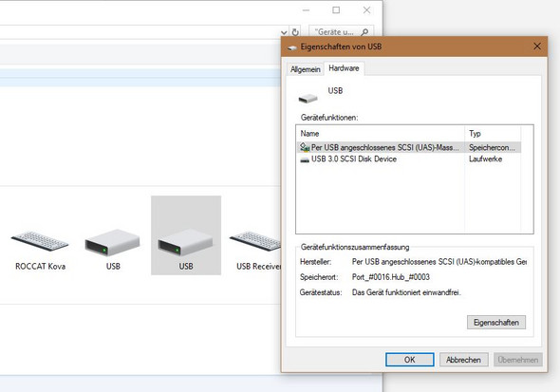This screenshot has height=392, width=560.
Task: Close the Eigenschaften von USB dialog
Action: coord(537,47)
